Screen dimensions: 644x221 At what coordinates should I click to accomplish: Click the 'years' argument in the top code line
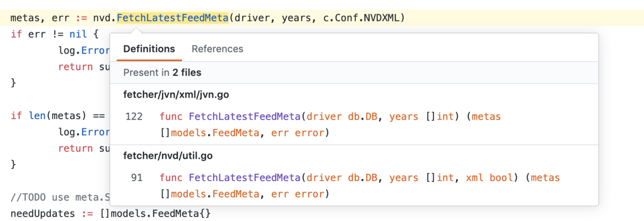click(295, 18)
